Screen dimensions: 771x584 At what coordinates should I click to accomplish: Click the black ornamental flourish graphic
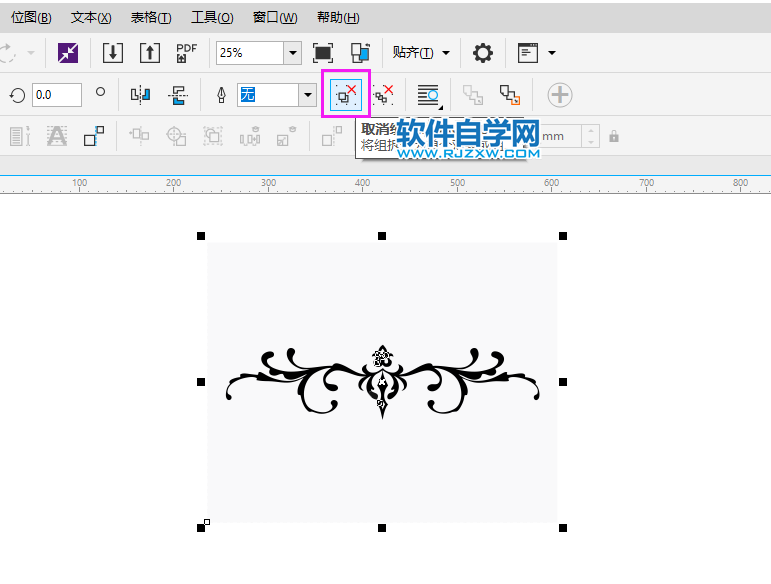pyautogui.click(x=383, y=382)
